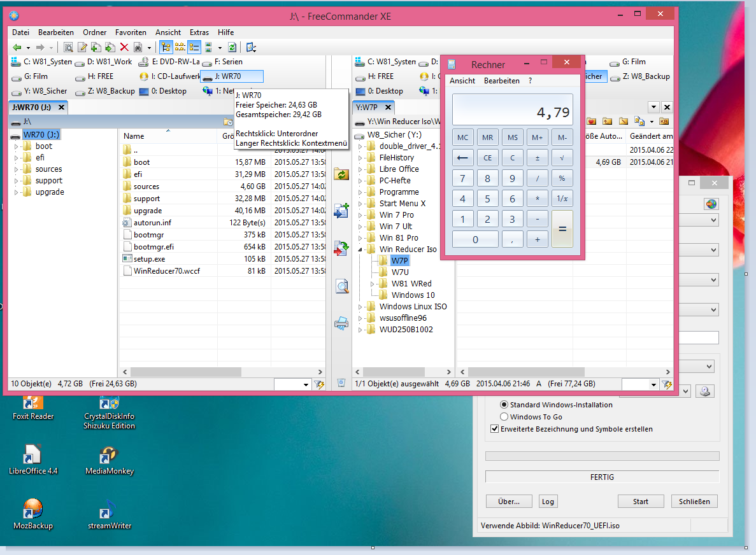
Task: Click the globe icon in the background installer window
Action: click(711, 204)
